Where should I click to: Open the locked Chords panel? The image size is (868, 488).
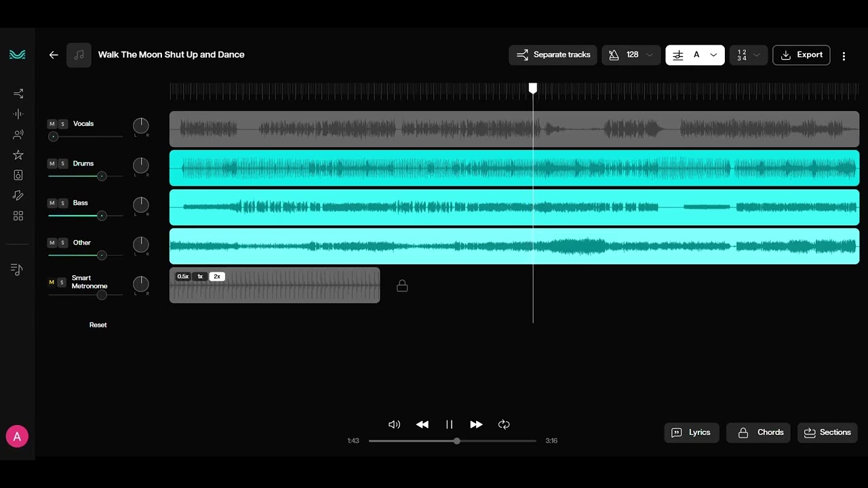tap(758, 432)
